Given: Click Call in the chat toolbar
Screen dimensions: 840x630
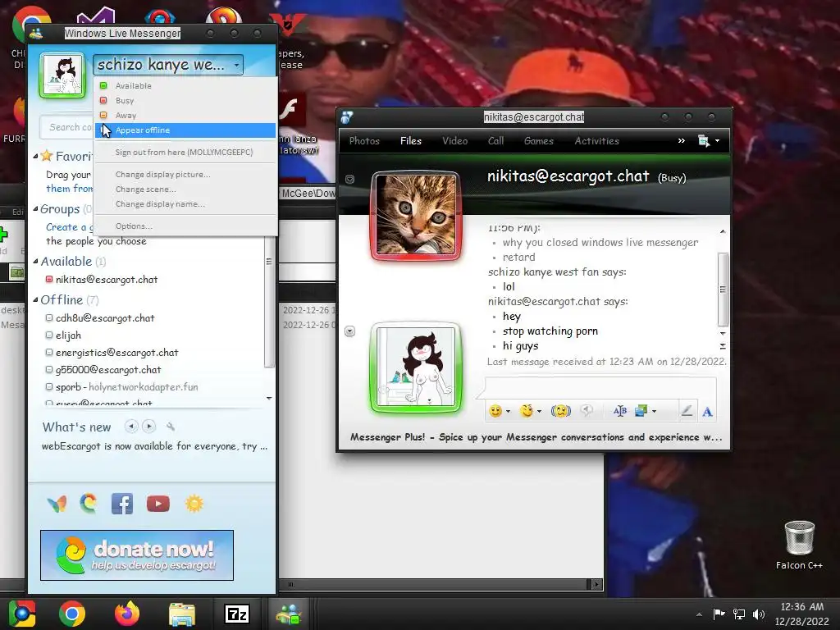Looking at the screenshot, I should (x=496, y=141).
